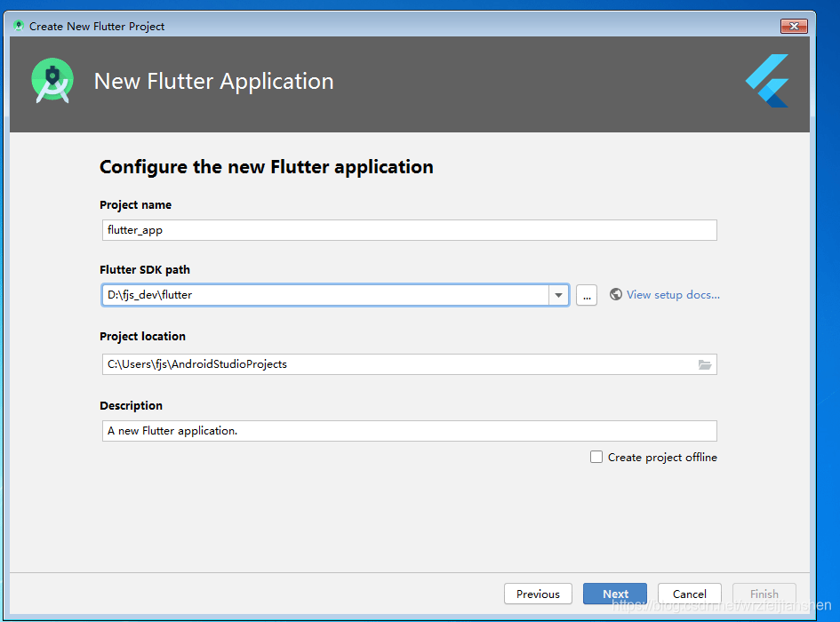Focus the Description text field
The height and width of the screenshot is (622, 840).
click(x=409, y=431)
